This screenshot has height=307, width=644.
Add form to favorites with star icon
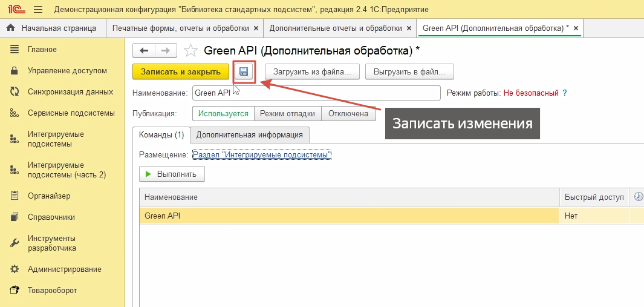click(190, 50)
